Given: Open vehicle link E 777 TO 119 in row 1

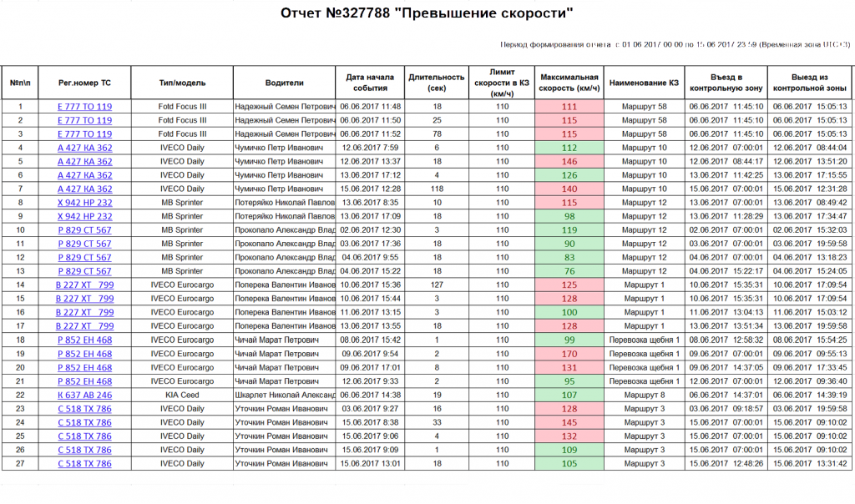Looking at the screenshot, I should 84,107.
